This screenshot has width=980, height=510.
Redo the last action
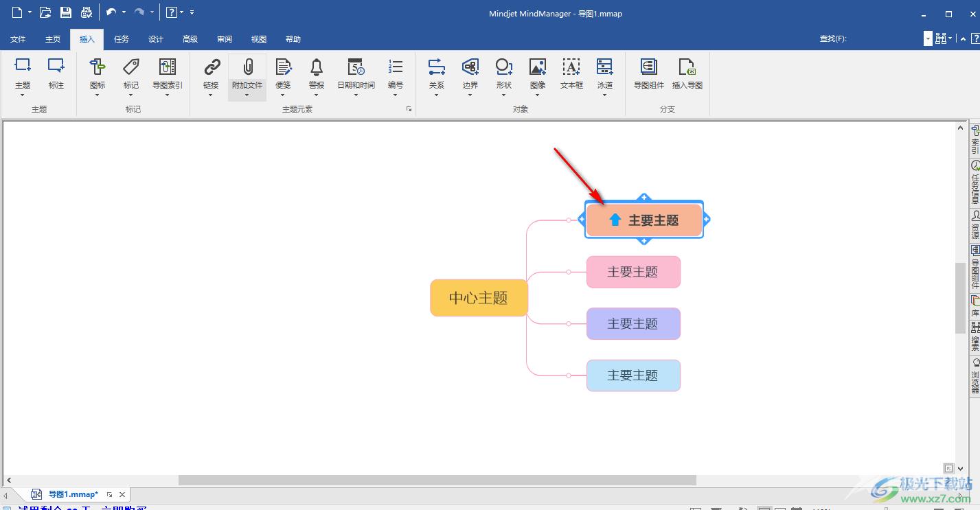[139, 12]
